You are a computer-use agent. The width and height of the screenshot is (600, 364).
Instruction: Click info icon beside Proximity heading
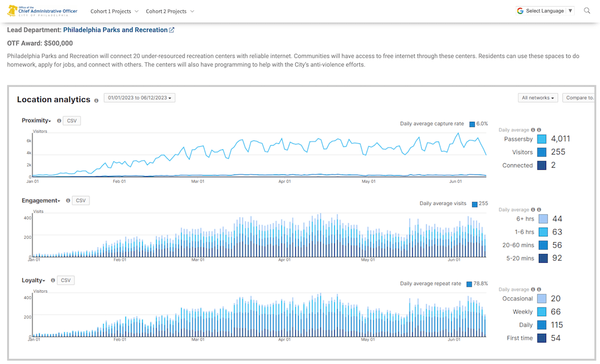click(59, 121)
